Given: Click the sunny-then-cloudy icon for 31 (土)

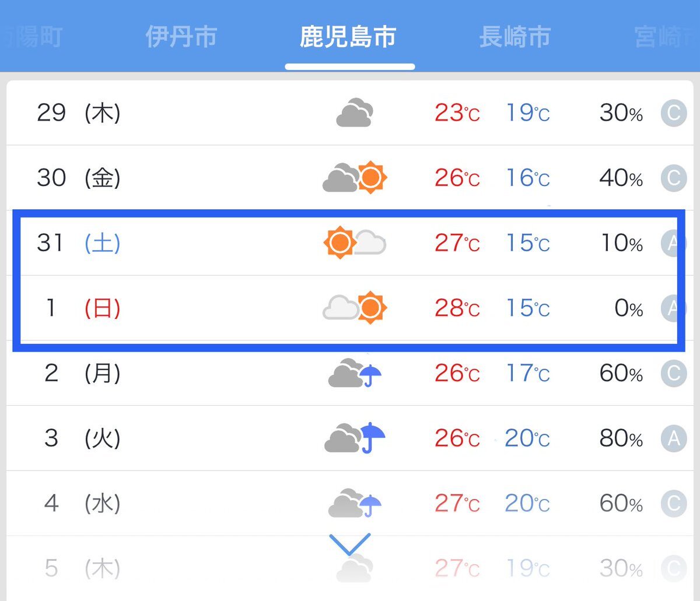Looking at the screenshot, I should point(355,242).
